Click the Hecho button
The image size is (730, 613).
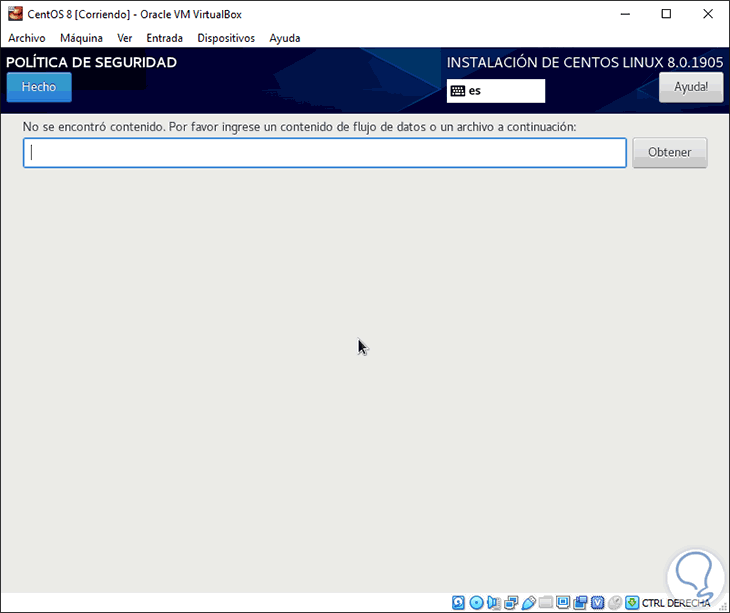(x=39, y=87)
